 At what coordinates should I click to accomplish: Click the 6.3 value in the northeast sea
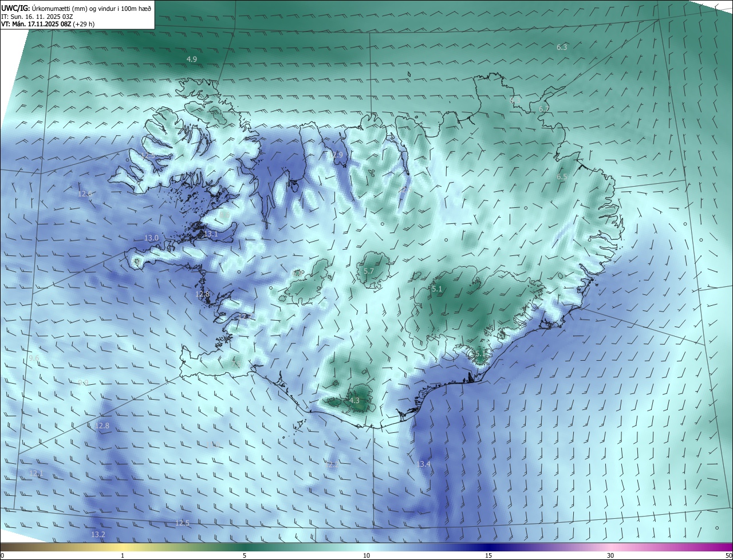coord(562,47)
